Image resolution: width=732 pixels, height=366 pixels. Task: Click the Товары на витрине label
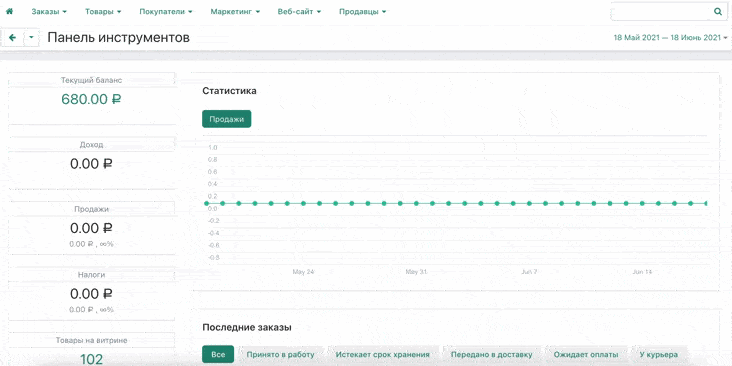coord(92,340)
